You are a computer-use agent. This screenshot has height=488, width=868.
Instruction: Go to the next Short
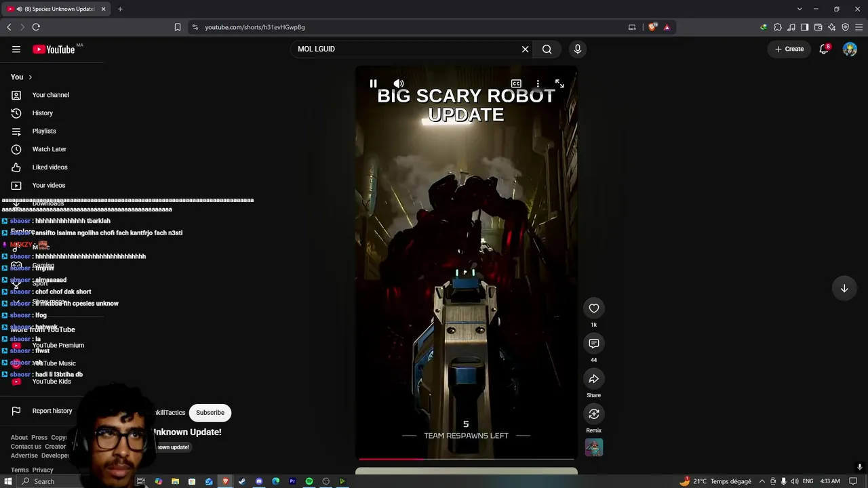844,288
